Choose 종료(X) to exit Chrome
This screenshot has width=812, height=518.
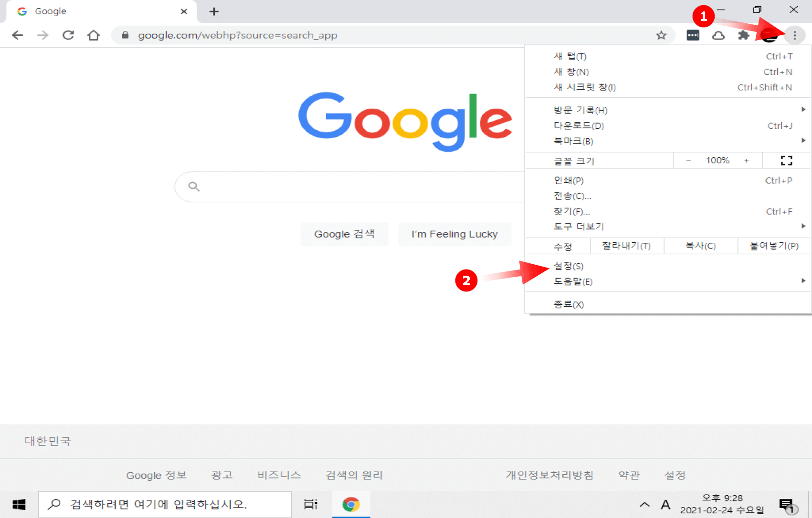tap(668, 304)
